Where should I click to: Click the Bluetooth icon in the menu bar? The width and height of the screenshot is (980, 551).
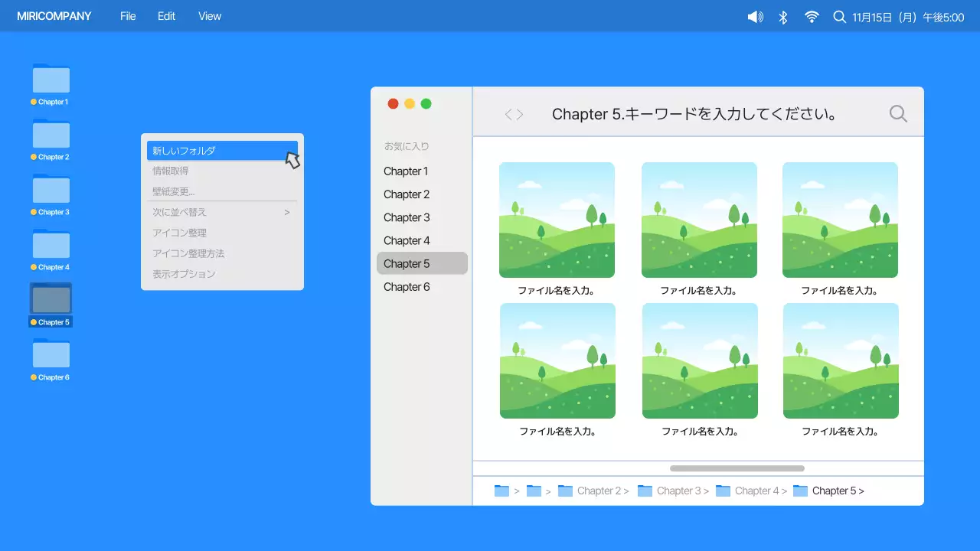783,16
